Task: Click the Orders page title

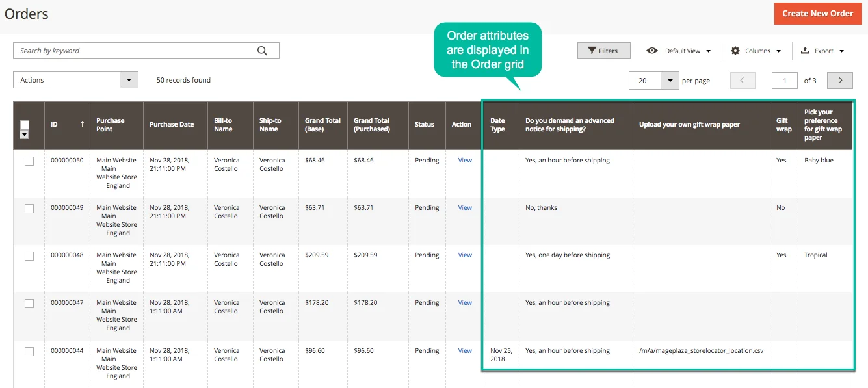Action: [27, 14]
